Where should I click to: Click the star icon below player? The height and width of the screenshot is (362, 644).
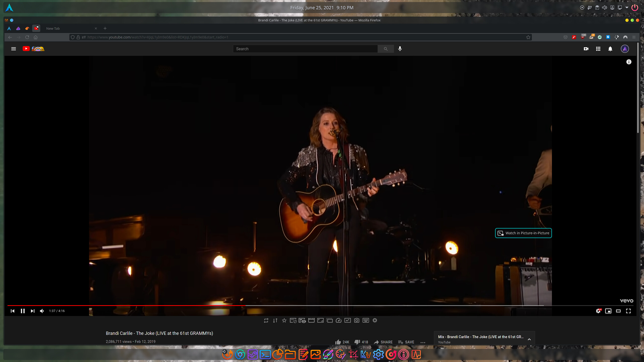click(x=284, y=321)
